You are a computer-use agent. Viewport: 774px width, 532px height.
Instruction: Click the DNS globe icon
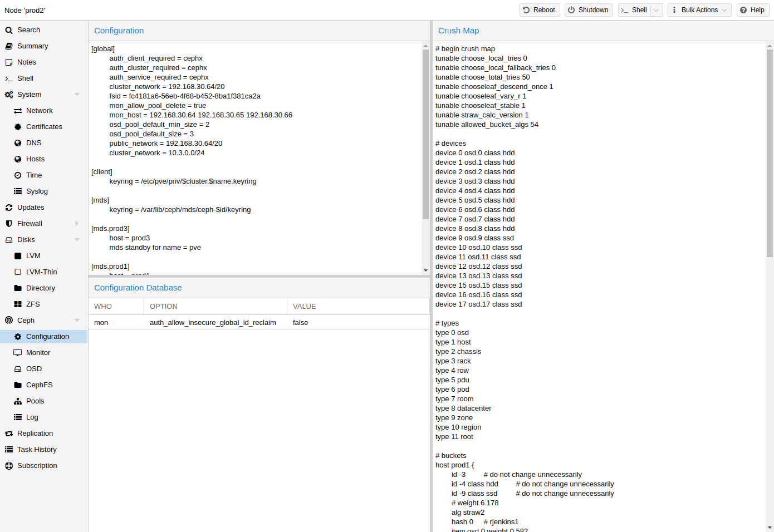(18, 143)
